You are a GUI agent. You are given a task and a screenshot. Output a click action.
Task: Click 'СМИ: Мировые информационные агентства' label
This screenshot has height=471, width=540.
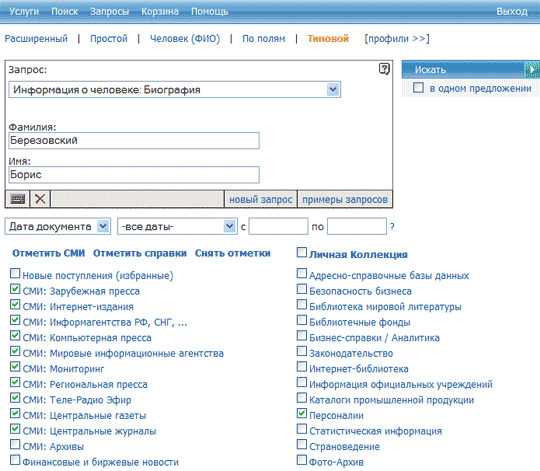[123, 353]
